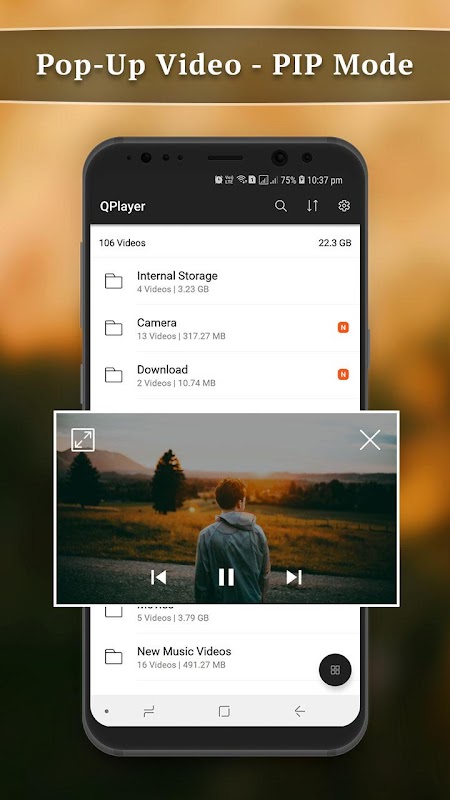Open settings gear in QPlayer
The image size is (450, 800).
click(x=344, y=206)
